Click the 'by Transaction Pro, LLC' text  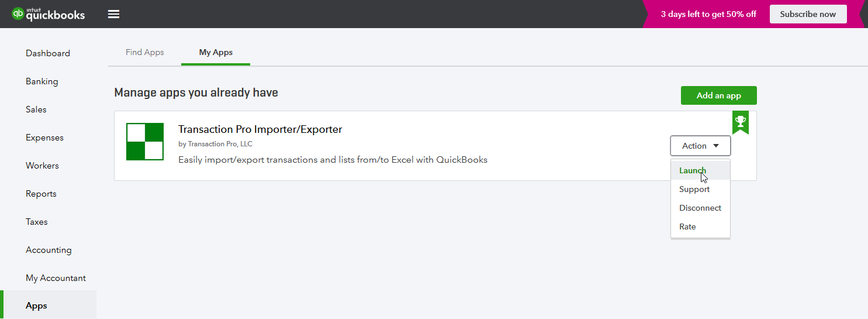[x=215, y=144]
